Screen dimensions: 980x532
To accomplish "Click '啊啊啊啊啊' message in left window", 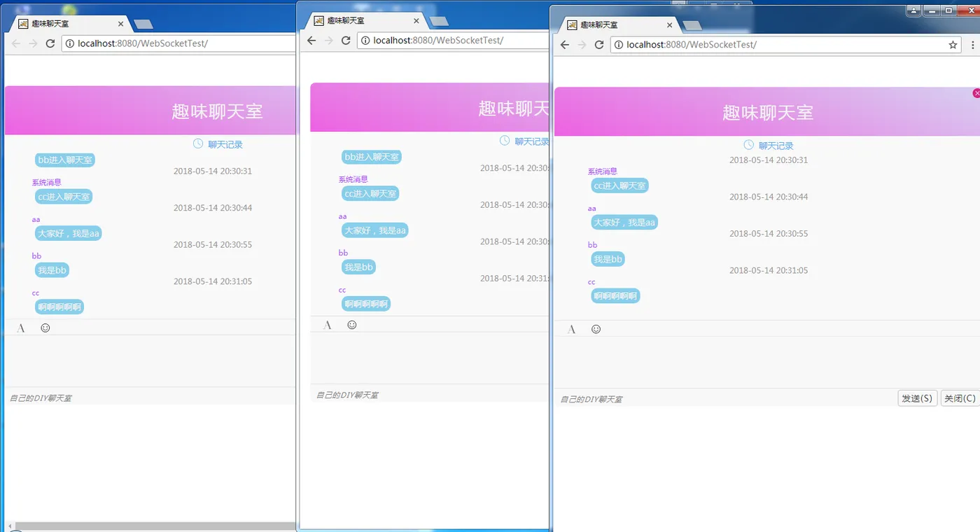I will click(x=59, y=307).
